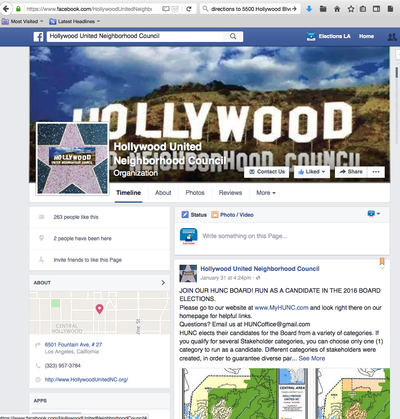
Task: Click the page vertical scrollbar thumb
Action: tap(397, 72)
